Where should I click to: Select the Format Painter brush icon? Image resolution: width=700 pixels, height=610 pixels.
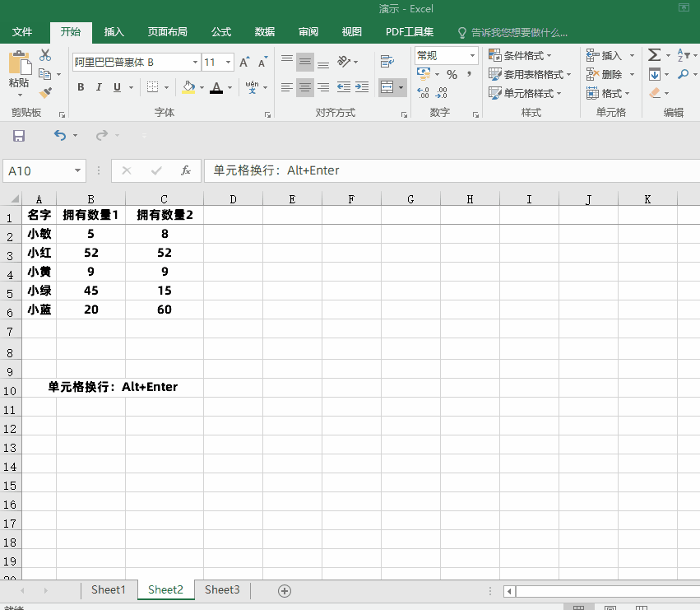pyautogui.click(x=45, y=92)
